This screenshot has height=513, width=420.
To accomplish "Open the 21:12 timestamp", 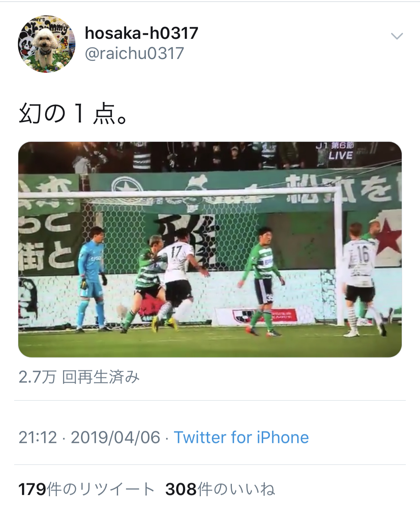I will pyautogui.click(x=38, y=438).
